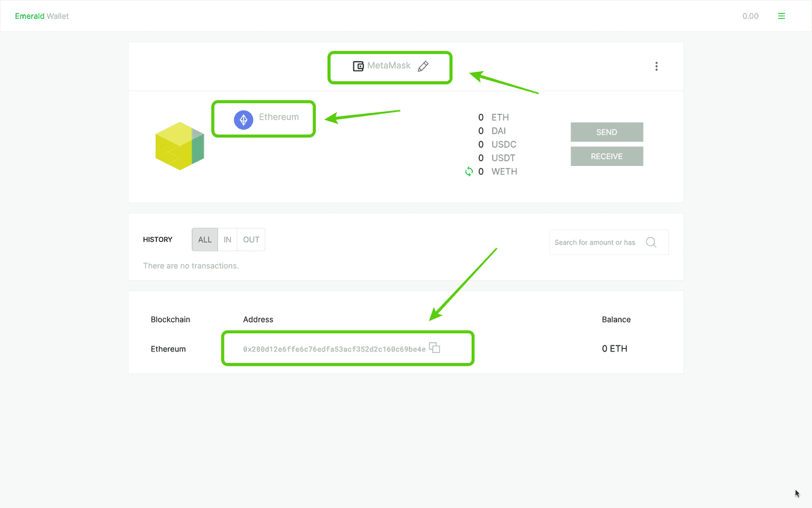Click the 0.00 total balance in header
Screen dimensions: 812x508
[750, 16]
